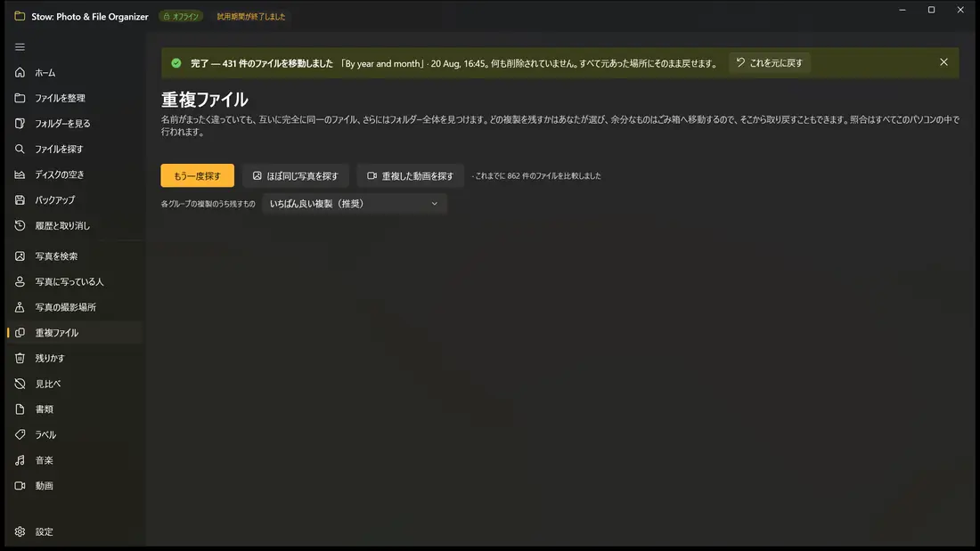Click 各グループの複製のうち残すもの label
The width and height of the screenshot is (980, 551).
(x=208, y=204)
